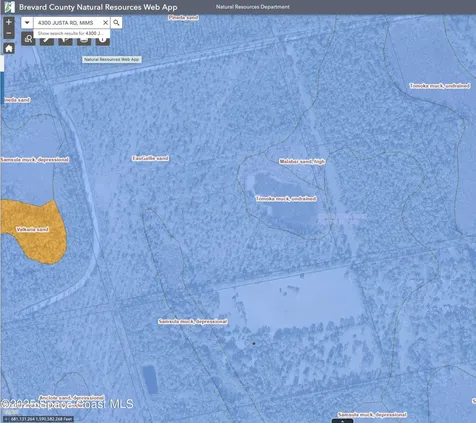The width and height of the screenshot is (476, 423).
Task: Return map to home extent
Action: point(9,48)
